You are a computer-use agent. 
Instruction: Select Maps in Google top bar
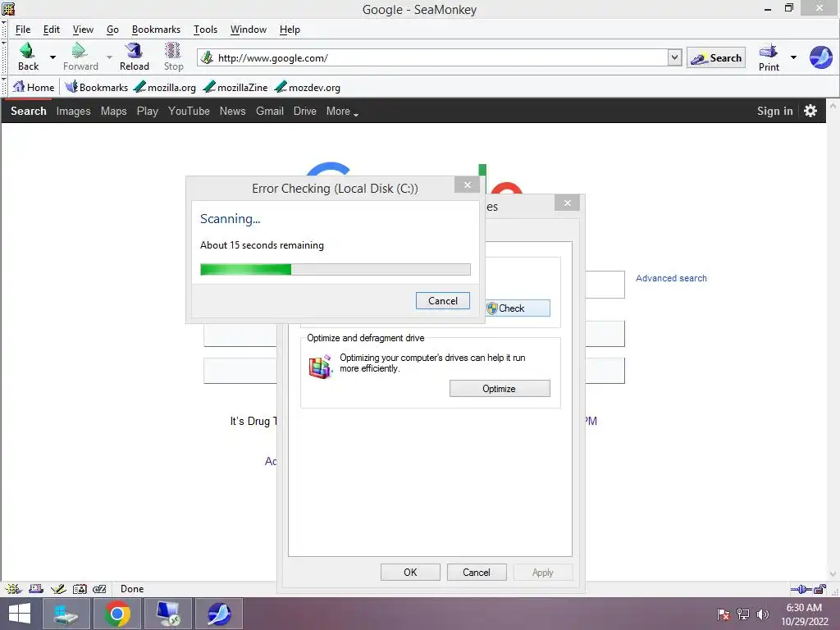pyautogui.click(x=113, y=111)
